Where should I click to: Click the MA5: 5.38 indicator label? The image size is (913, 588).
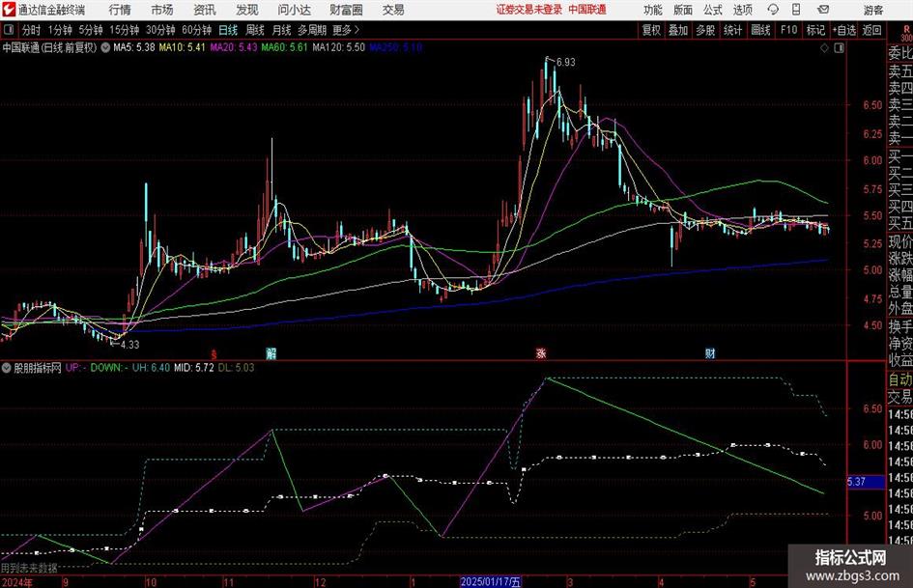click(x=134, y=47)
